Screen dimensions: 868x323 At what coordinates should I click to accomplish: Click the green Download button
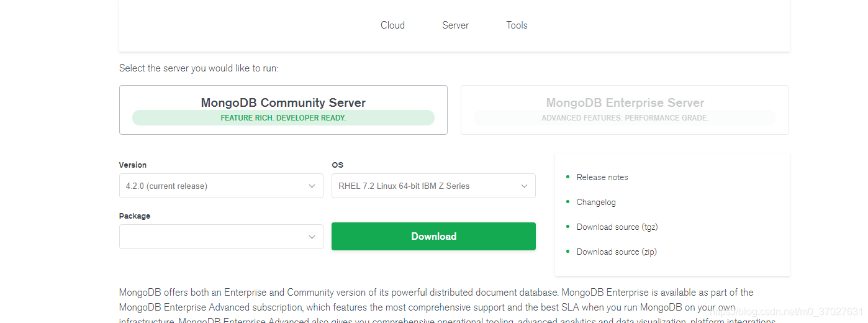coord(433,236)
